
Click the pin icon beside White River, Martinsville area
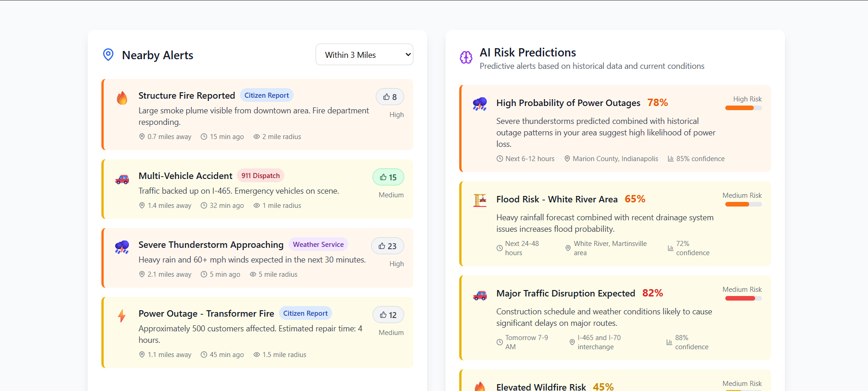(x=568, y=248)
